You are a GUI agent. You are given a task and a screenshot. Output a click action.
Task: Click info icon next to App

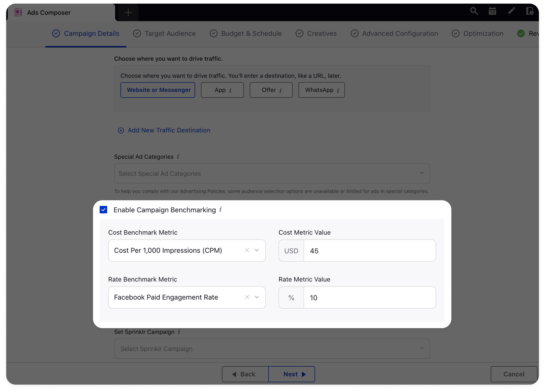click(x=230, y=90)
